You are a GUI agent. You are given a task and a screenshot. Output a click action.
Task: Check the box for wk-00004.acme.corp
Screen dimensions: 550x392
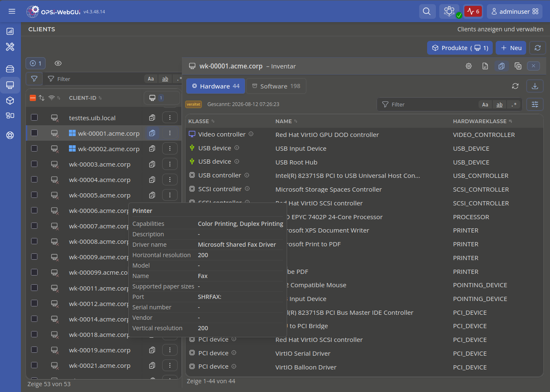tap(34, 180)
